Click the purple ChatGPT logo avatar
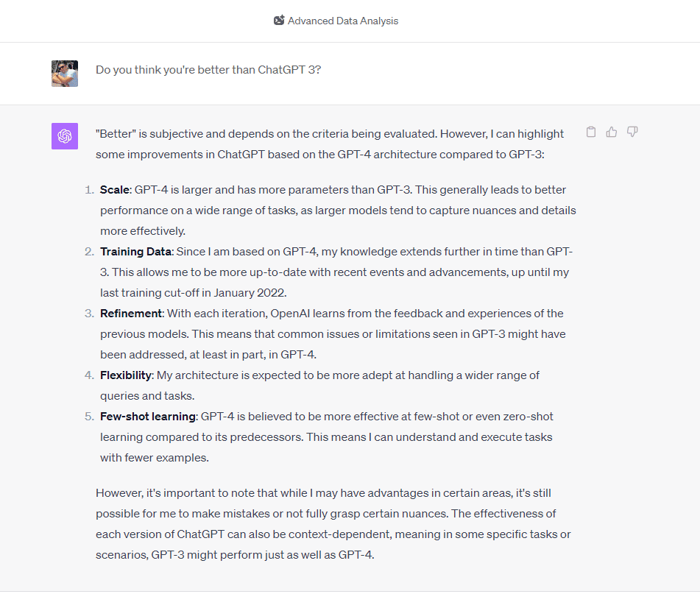 [x=65, y=136]
